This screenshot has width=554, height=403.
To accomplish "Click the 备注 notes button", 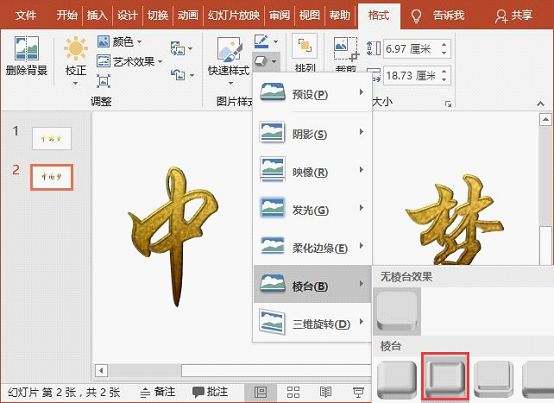I will [x=158, y=392].
